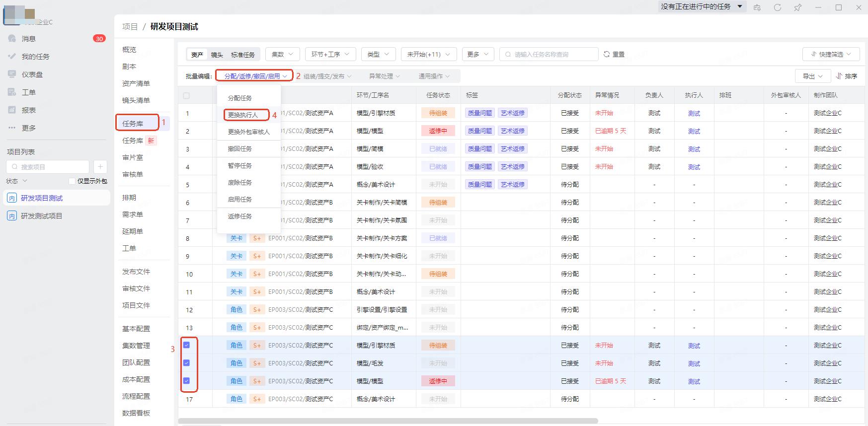Click the refresh icon in title bar
This screenshot has height=426, width=868.
click(x=778, y=7)
